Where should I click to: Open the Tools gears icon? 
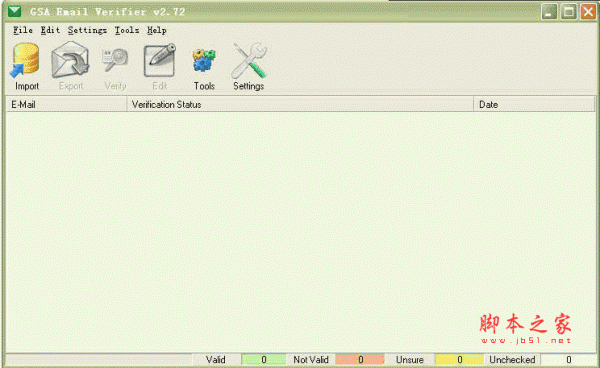204,60
